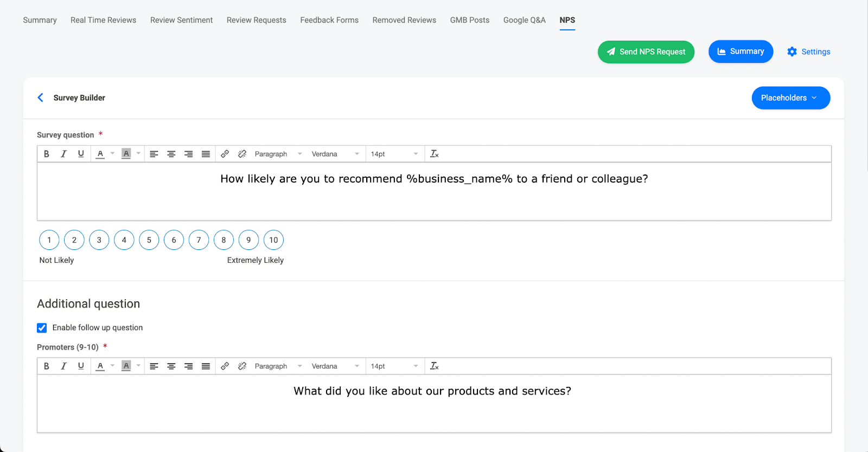Open GMB Posts tab
Screen dimensions: 868x452
click(x=470, y=20)
